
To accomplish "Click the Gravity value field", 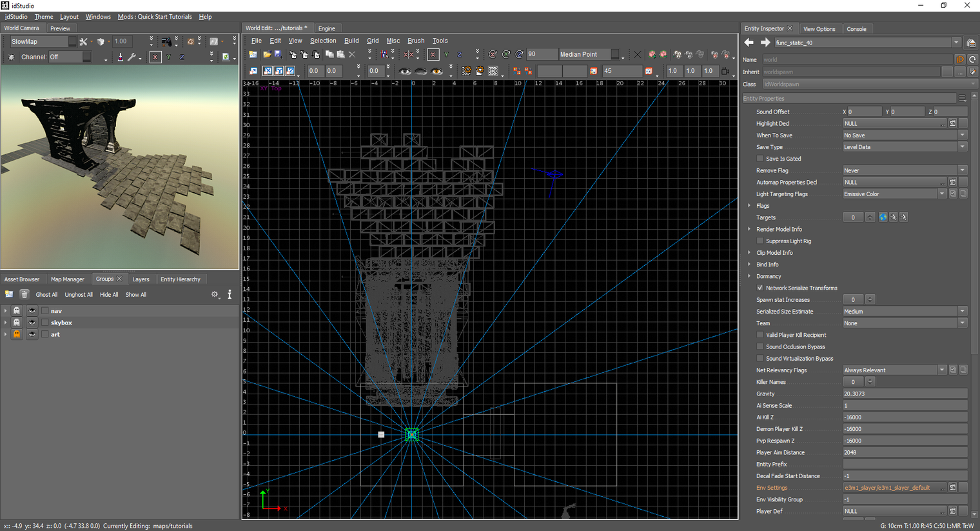I will [x=905, y=394].
